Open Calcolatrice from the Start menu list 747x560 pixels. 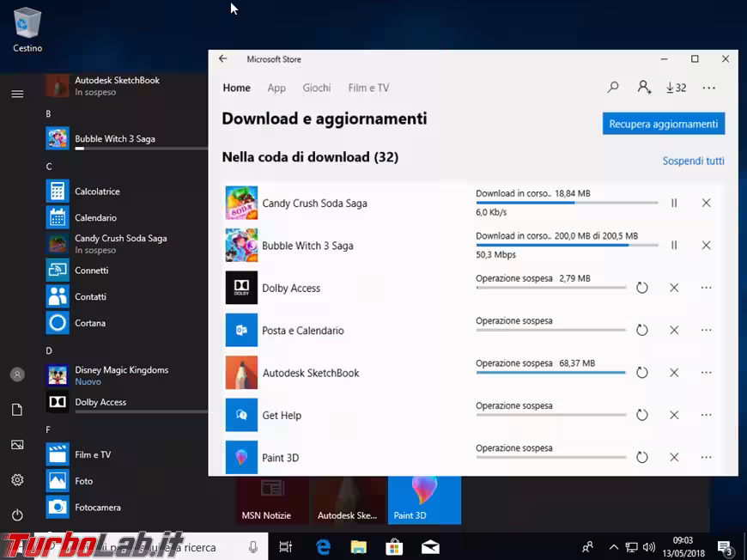(96, 192)
